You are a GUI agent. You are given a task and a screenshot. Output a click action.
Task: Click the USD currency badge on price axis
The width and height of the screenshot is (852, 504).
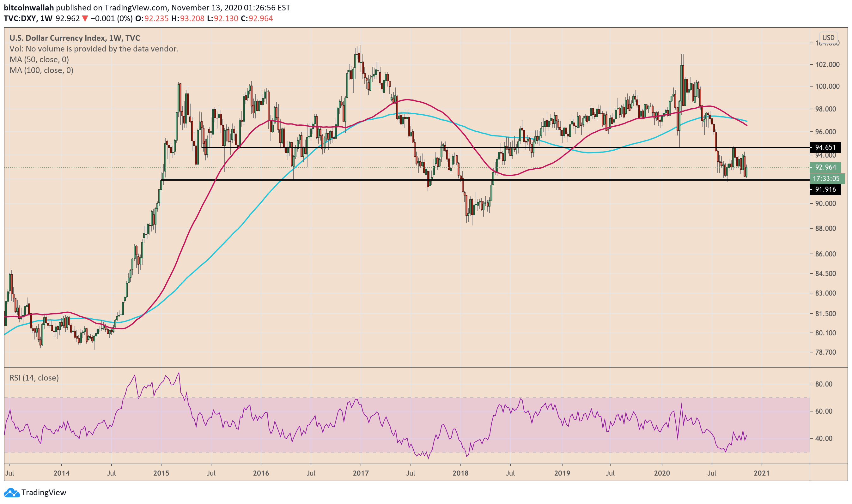(828, 38)
